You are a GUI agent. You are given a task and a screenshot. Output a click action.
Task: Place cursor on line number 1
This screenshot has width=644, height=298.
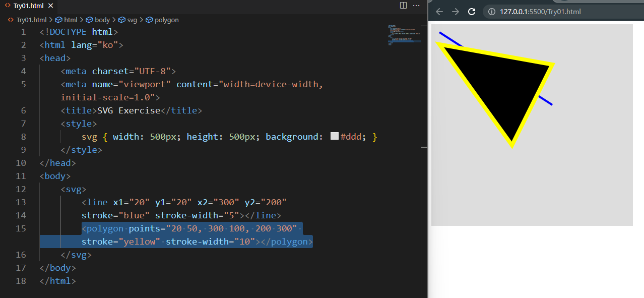tap(23, 32)
